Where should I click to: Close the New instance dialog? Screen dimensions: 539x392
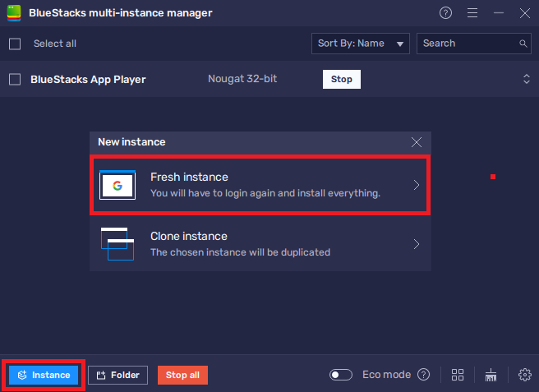pos(417,142)
